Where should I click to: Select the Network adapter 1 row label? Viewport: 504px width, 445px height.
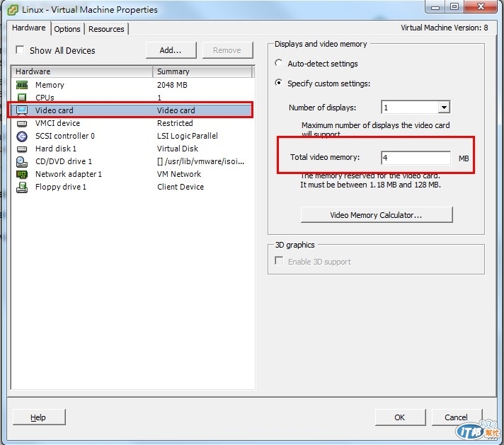[69, 174]
